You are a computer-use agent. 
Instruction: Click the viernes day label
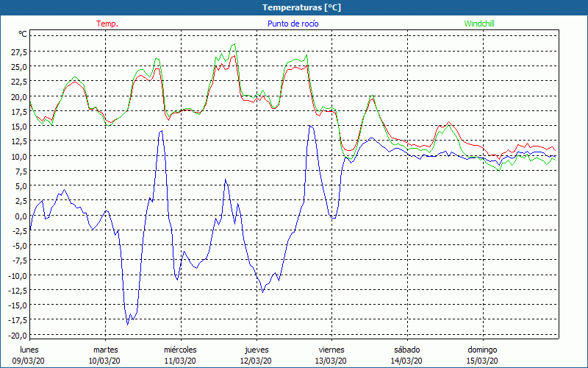(331, 350)
